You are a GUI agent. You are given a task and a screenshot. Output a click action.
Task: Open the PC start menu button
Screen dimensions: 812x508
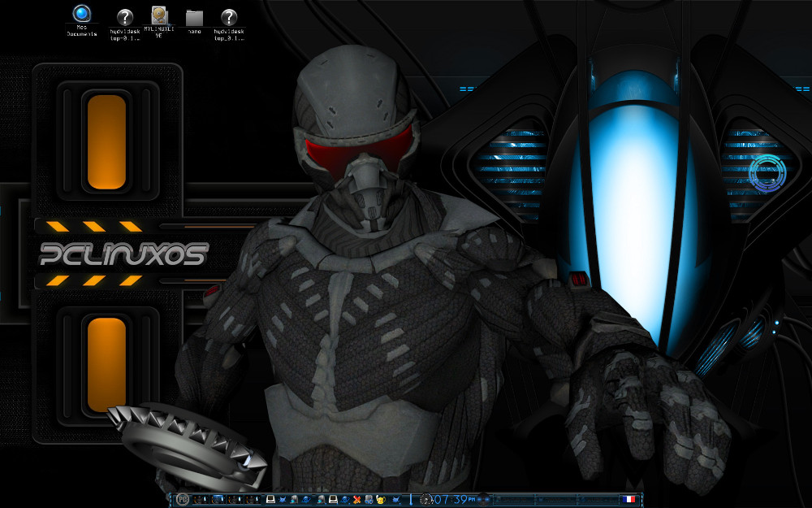(x=183, y=499)
